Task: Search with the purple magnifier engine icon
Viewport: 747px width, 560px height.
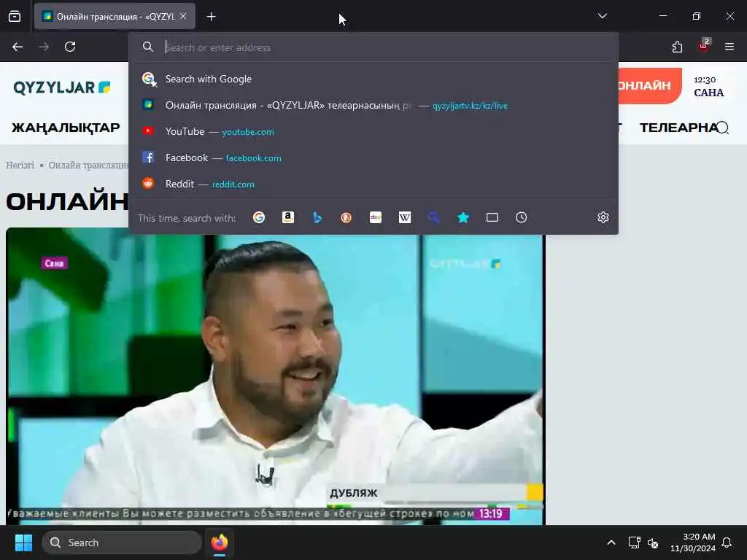Action: pos(433,217)
